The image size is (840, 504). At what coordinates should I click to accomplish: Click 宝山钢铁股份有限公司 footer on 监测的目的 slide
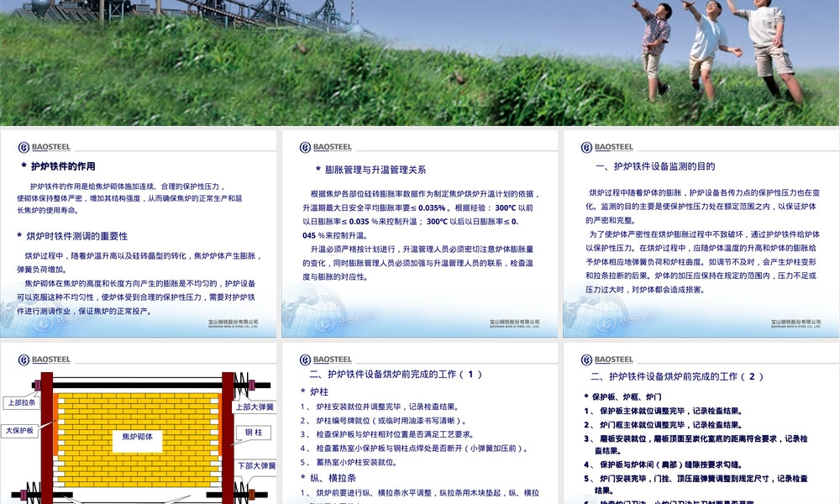(796, 323)
